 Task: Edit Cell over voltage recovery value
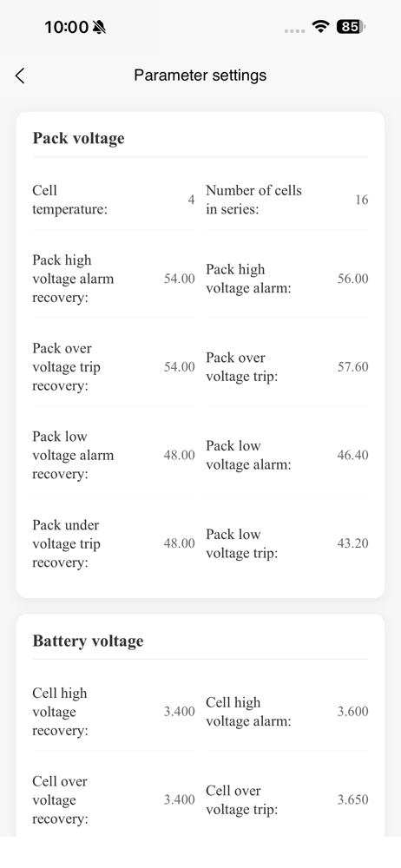tap(180, 800)
